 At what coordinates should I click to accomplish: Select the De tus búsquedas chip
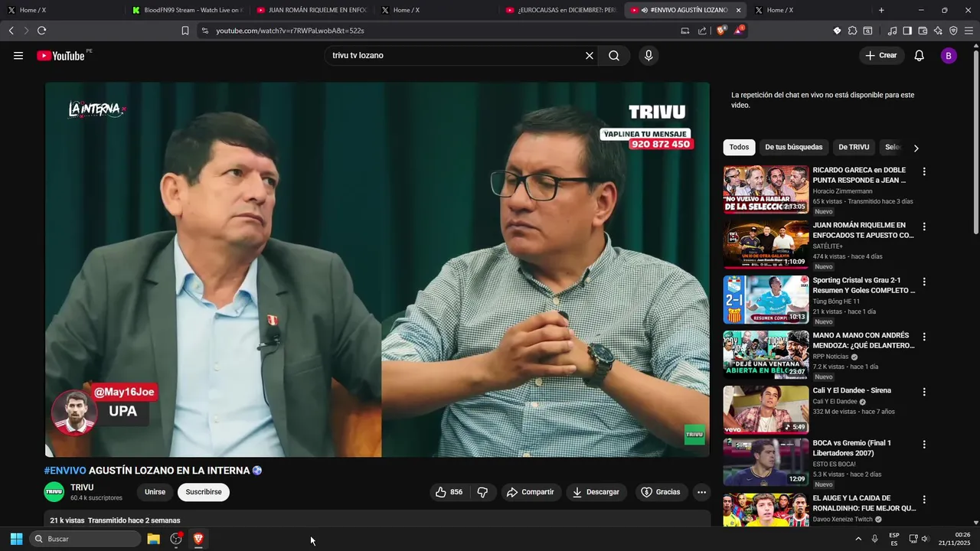(x=793, y=147)
